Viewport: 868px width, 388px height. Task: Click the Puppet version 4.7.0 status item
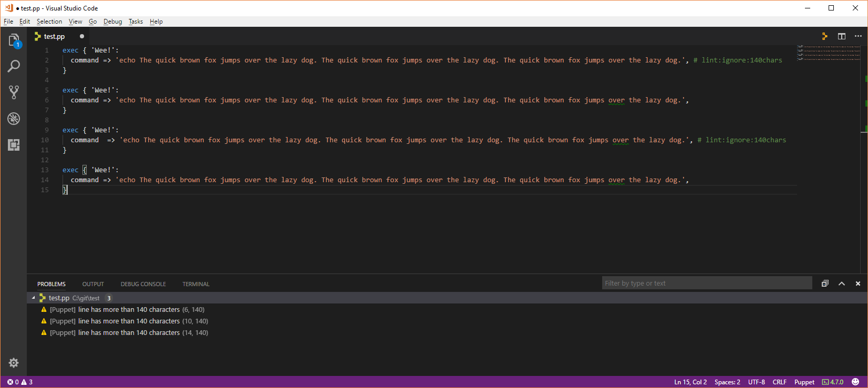833,382
